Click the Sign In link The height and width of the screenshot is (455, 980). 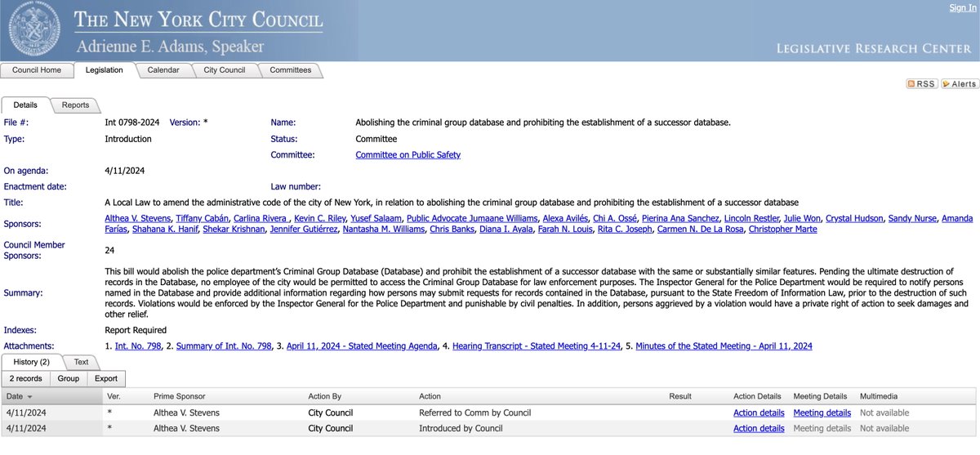pos(962,7)
